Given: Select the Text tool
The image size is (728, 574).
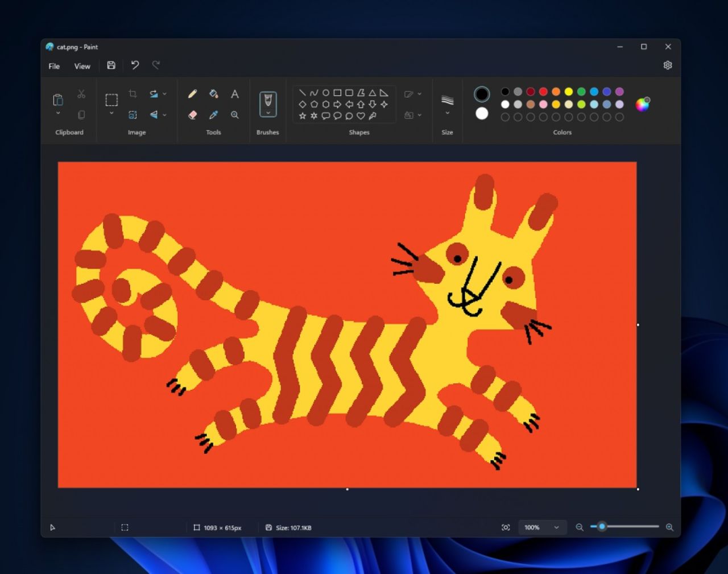Looking at the screenshot, I should (234, 94).
